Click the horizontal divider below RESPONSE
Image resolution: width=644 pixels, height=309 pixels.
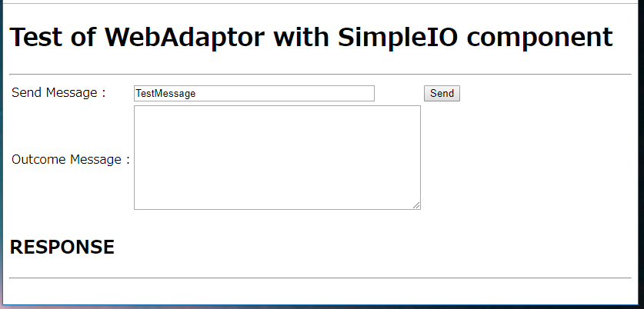[320, 277]
